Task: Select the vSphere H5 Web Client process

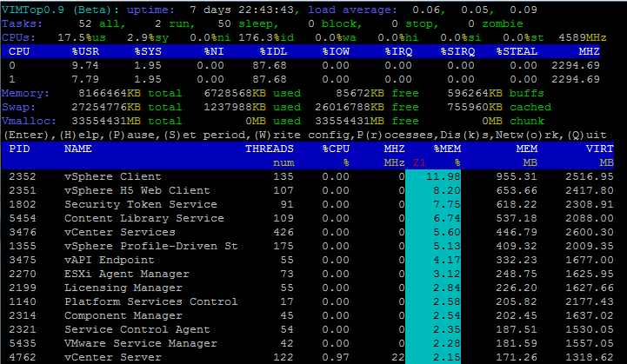Action: [x=137, y=190]
